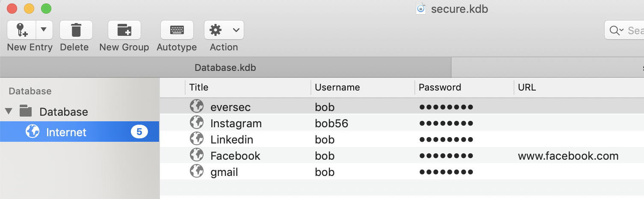Click the password dots of gmail entry
Screen dimensions: 644x199
point(446,172)
